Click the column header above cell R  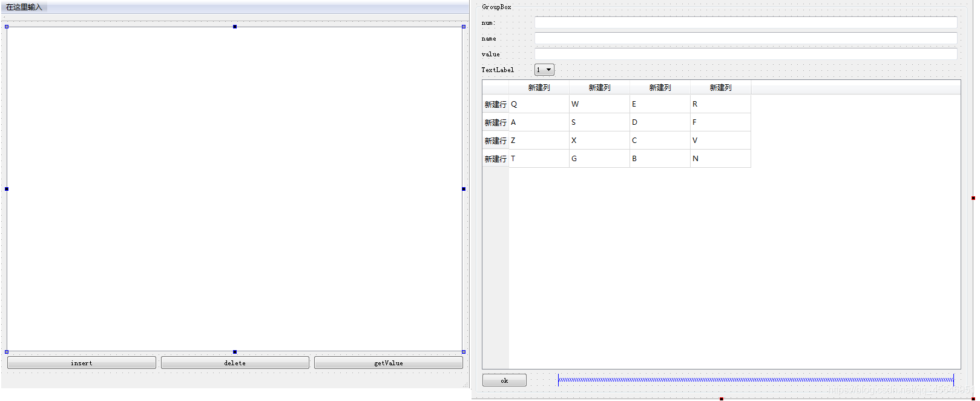[720, 87]
